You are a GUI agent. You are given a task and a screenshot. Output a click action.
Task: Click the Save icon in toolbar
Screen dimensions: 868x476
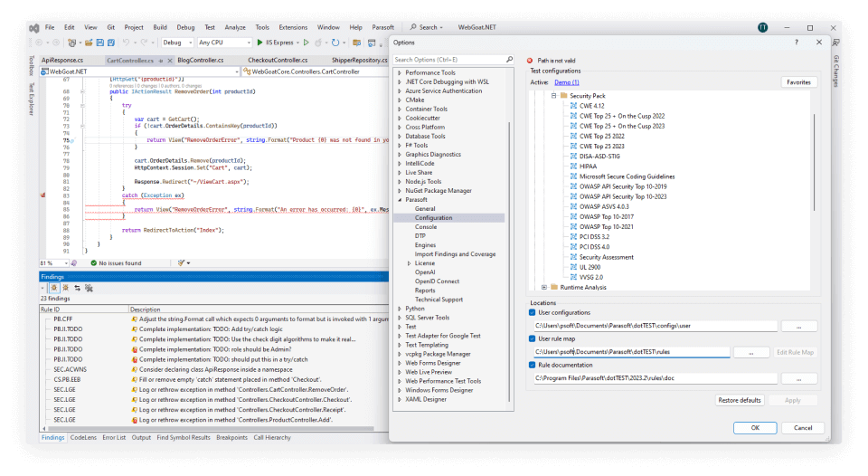[100, 43]
